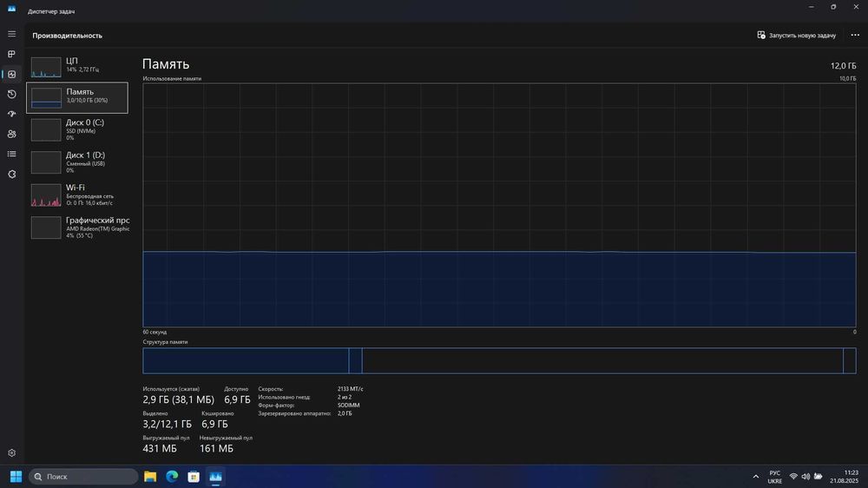
Task: Open the Windows Start menu
Action: coord(16,477)
